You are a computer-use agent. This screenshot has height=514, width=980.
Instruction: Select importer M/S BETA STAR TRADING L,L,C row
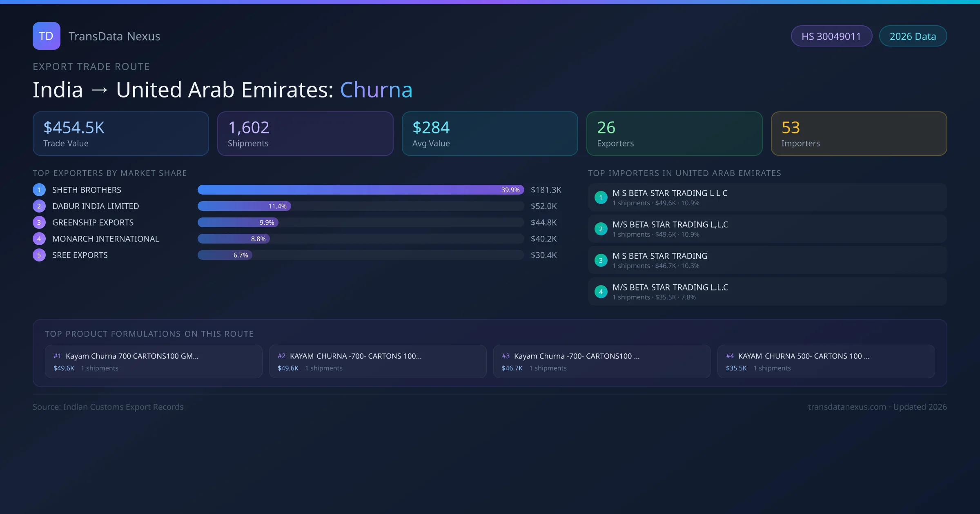pyautogui.click(x=767, y=229)
